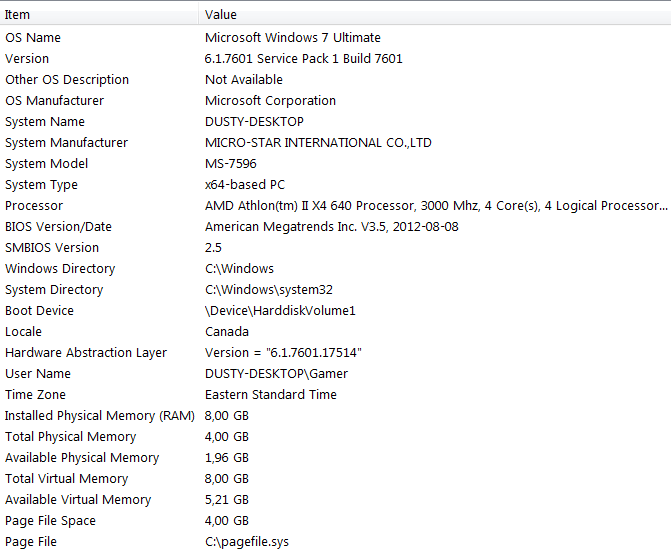Select the OS Name row
Image resolution: width=671 pixels, height=554 pixels.
(336, 38)
